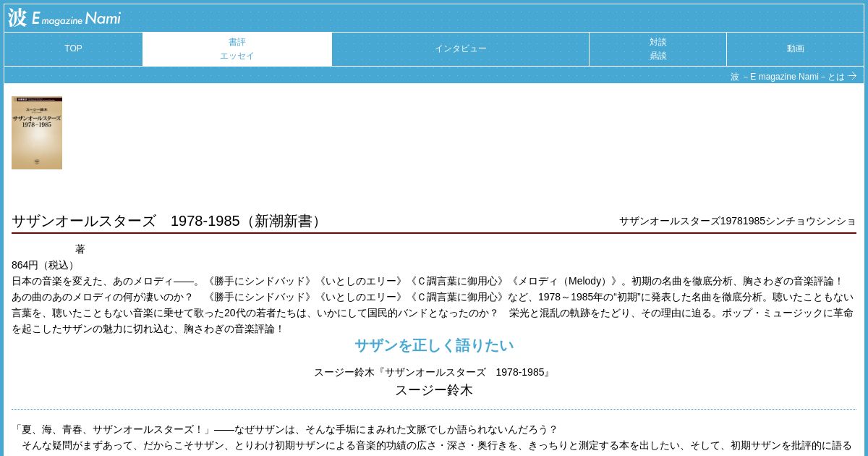Follow the 波 E magazine Nami とは link
This screenshot has width=868, height=456.
tap(787, 77)
